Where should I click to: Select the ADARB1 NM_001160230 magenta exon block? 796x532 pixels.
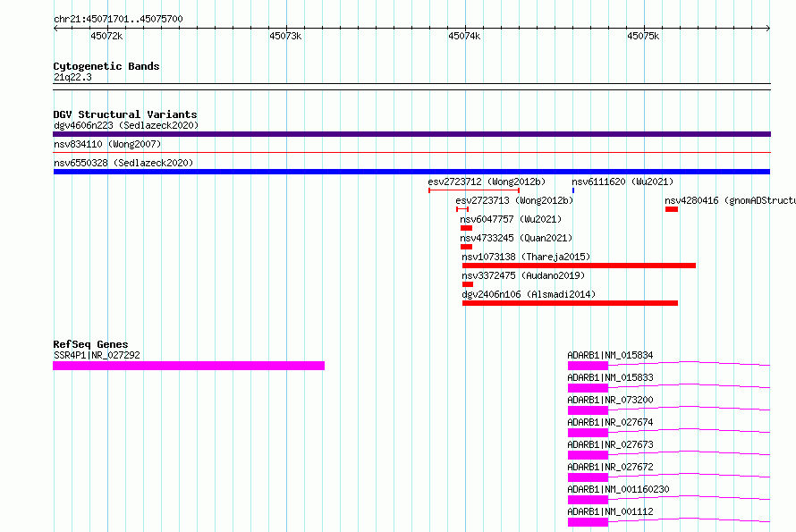coord(588,500)
